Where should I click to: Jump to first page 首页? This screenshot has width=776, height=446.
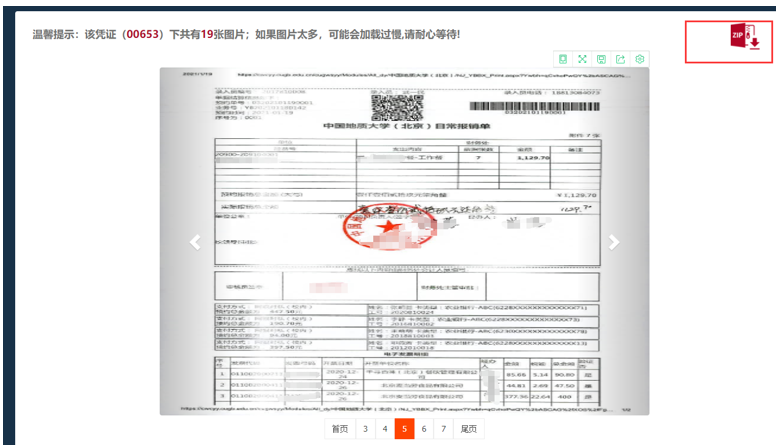340,429
